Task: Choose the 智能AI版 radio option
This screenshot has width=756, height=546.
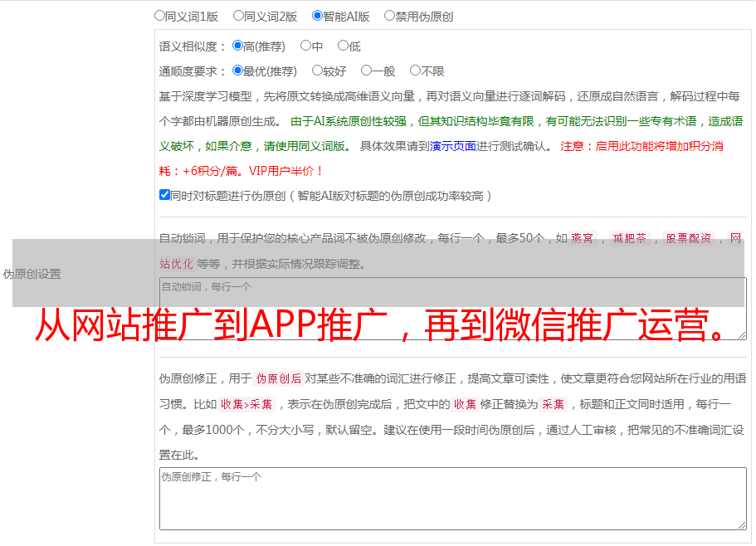Action: click(x=317, y=16)
